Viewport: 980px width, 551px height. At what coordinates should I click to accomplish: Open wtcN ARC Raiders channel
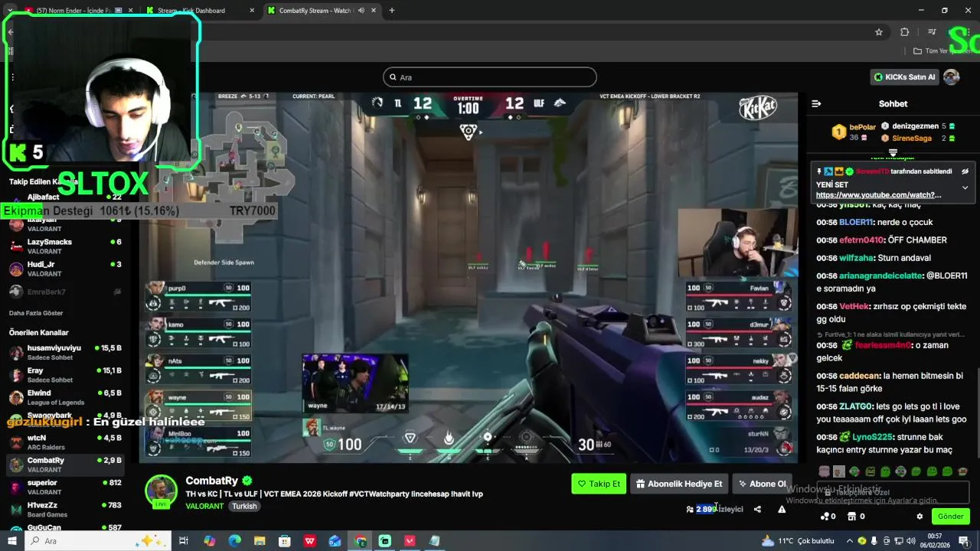[x=64, y=442]
